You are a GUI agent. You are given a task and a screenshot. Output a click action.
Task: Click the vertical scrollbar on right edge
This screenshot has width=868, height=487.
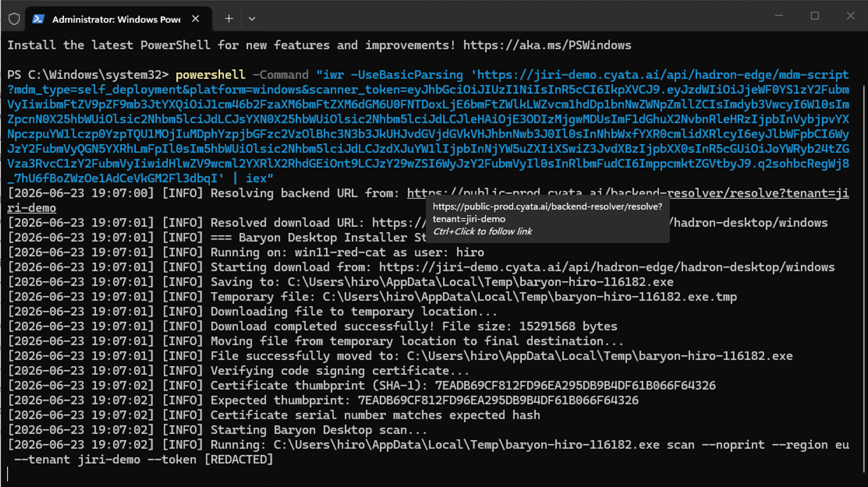[864, 279]
